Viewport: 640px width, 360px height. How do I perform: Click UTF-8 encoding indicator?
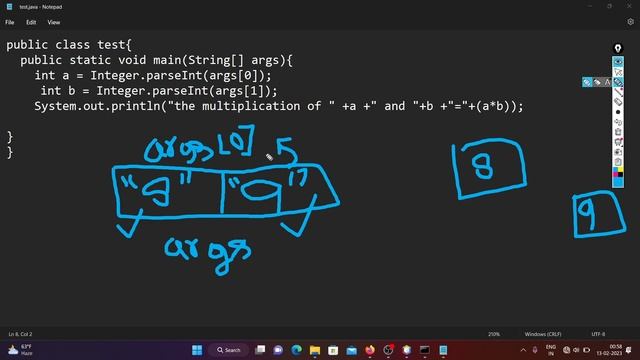tap(598, 334)
